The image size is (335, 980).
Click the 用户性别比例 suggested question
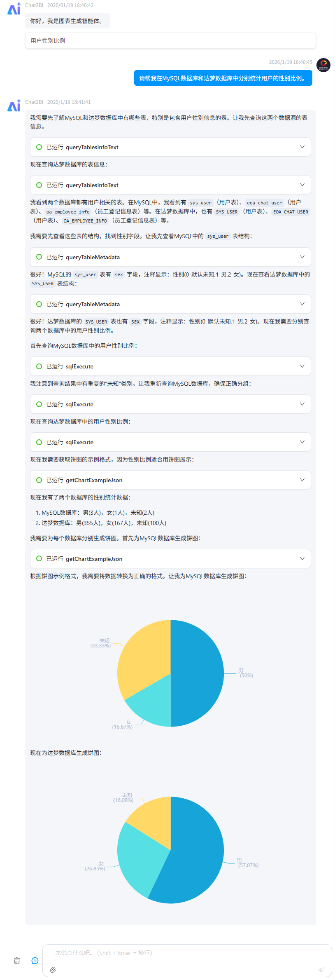(x=48, y=41)
